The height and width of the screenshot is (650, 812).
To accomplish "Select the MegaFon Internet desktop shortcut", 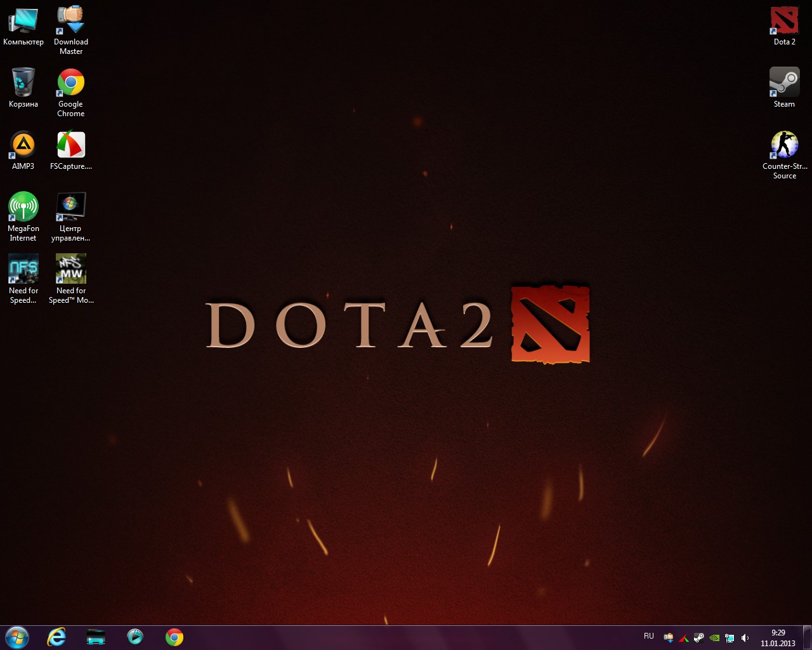I will click(23, 217).
